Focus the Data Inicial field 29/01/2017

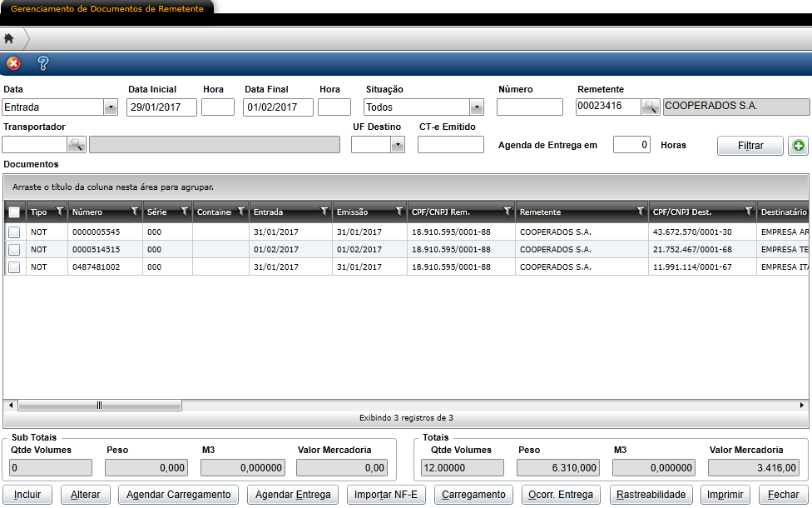pos(161,107)
